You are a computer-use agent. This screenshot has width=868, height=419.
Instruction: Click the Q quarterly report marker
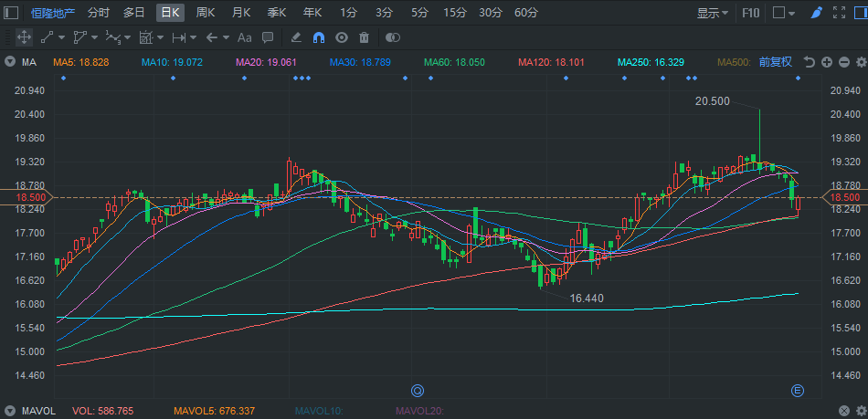click(417, 391)
